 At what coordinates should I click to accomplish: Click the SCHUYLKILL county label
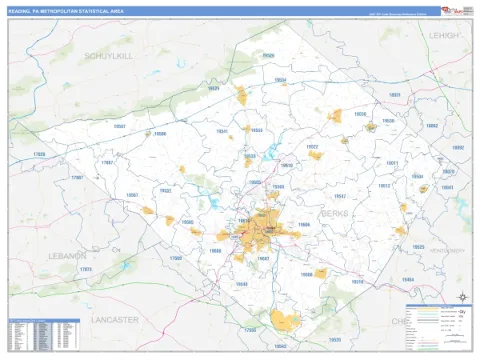click(109, 56)
